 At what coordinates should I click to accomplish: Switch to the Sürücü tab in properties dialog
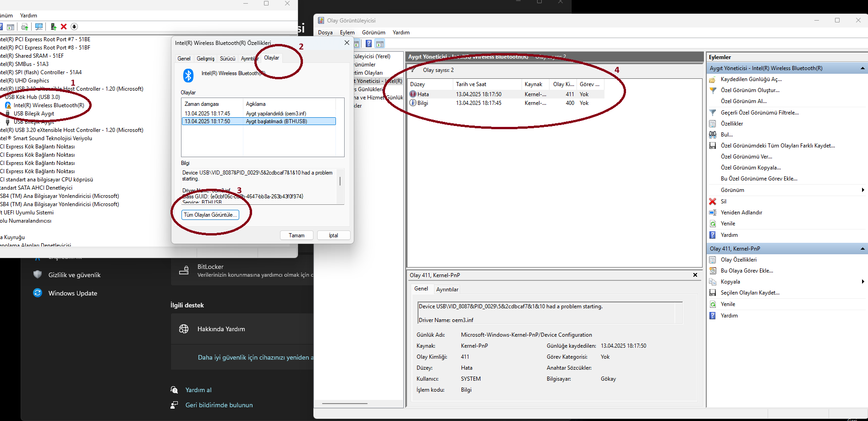[227, 59]
